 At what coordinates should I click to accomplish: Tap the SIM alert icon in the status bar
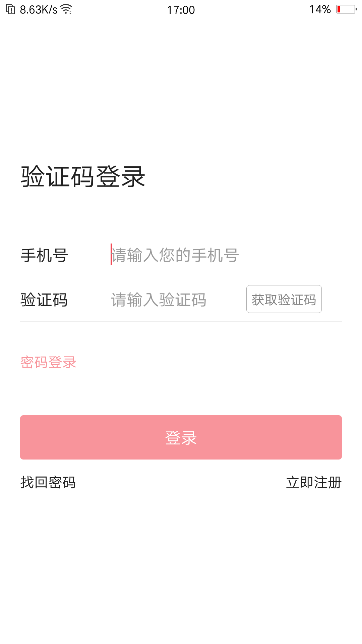coord(10,9)
